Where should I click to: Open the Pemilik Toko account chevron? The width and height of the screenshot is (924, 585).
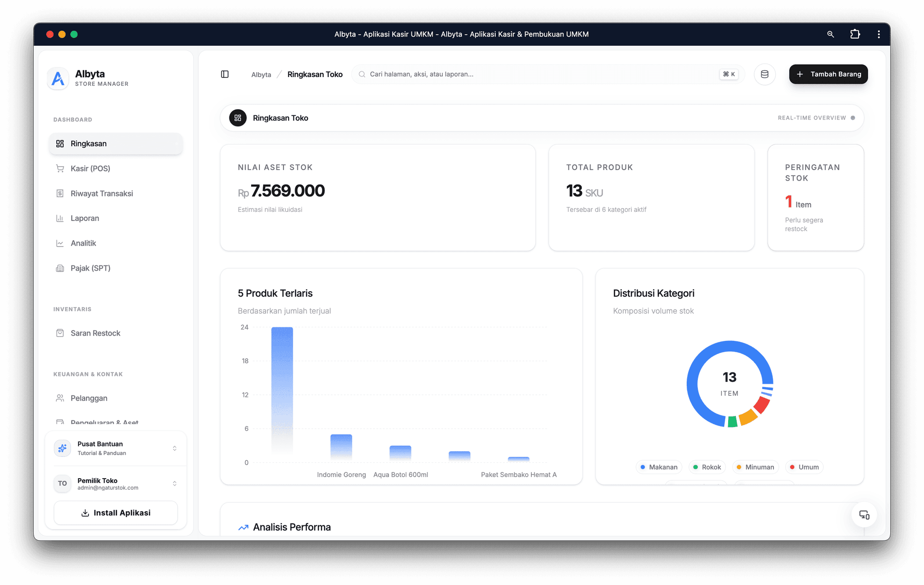click(x=175, y=483)
